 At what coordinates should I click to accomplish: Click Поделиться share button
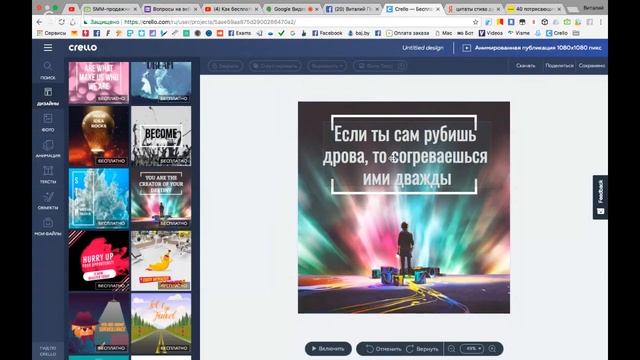[x=559, y=66]
